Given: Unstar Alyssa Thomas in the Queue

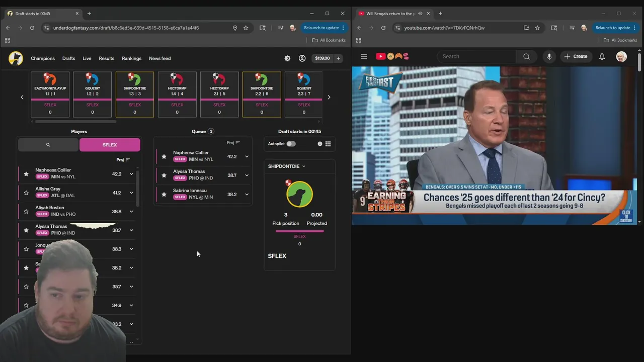Looking at the screenshot, I should coord(164,175).
